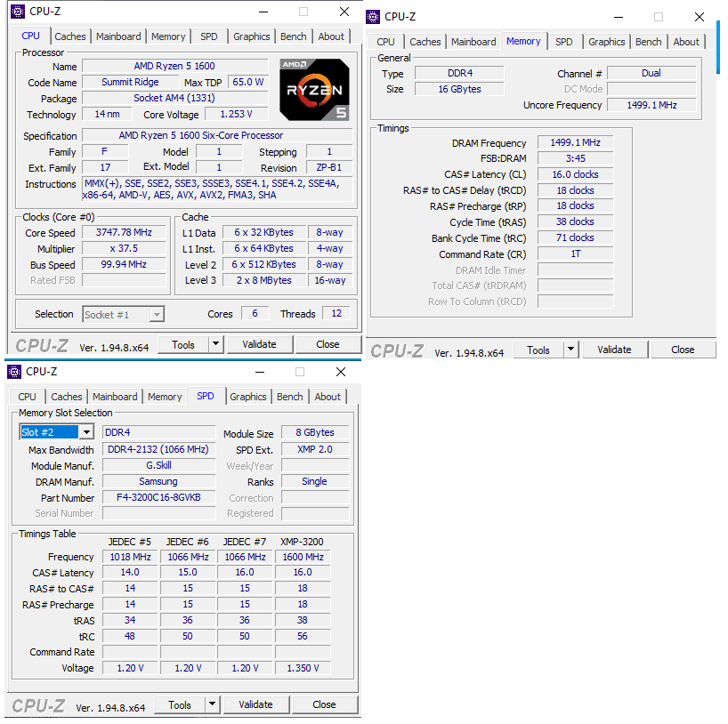728x724 pixels.
Task: Open Bench tab in the CPU window
Action: pyautogui.click(x=294, y=36)
